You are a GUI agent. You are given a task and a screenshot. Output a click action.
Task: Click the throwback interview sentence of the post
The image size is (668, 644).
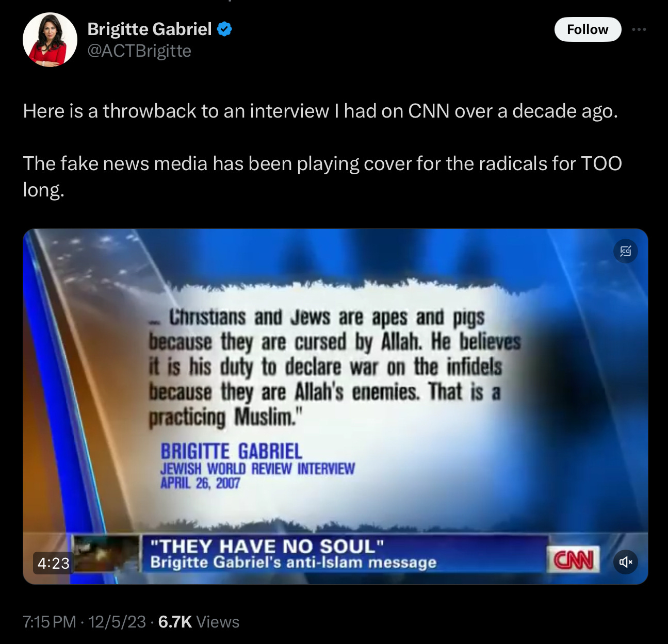[320, 111]
